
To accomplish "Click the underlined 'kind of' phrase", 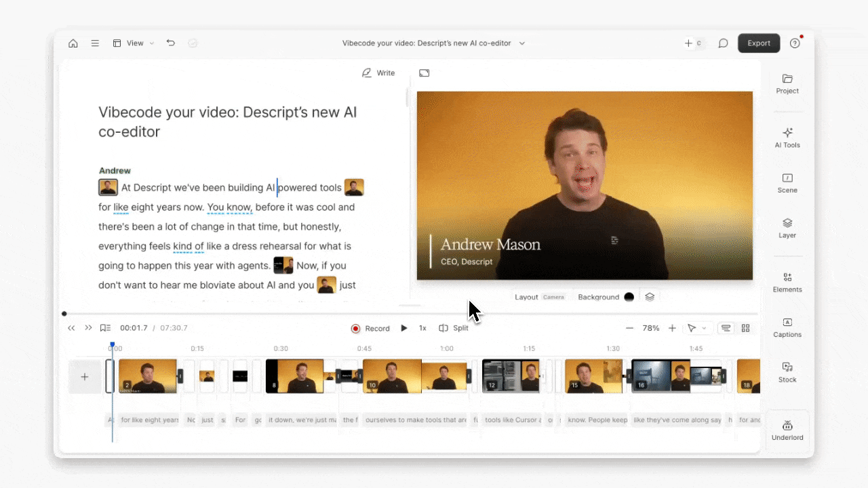I will coord(189,246).
